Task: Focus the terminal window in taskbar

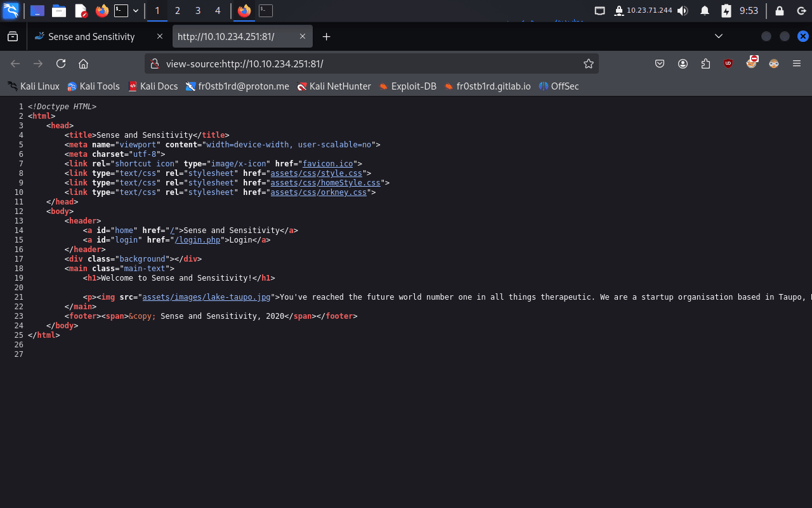Action: click(266, 11)
